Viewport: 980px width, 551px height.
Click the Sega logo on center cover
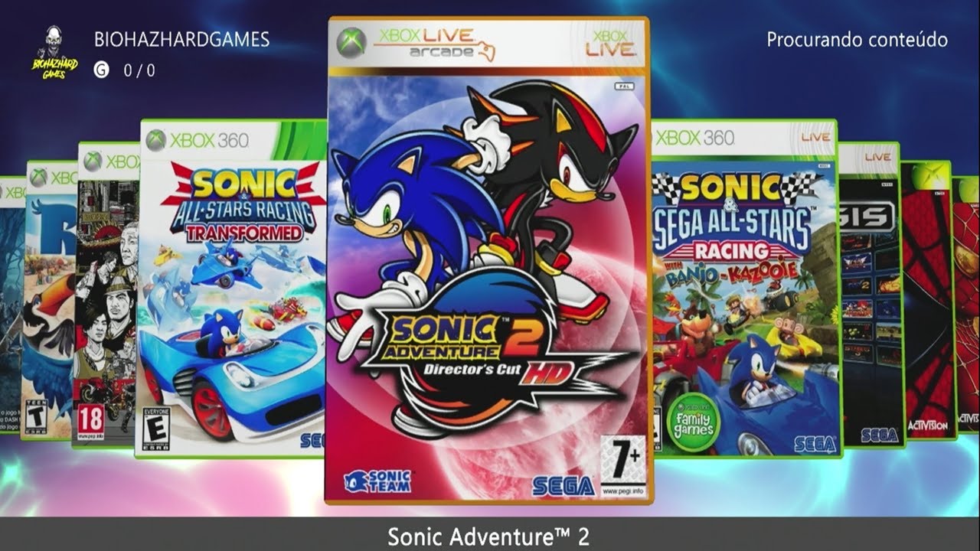click(x=563, y=485)
